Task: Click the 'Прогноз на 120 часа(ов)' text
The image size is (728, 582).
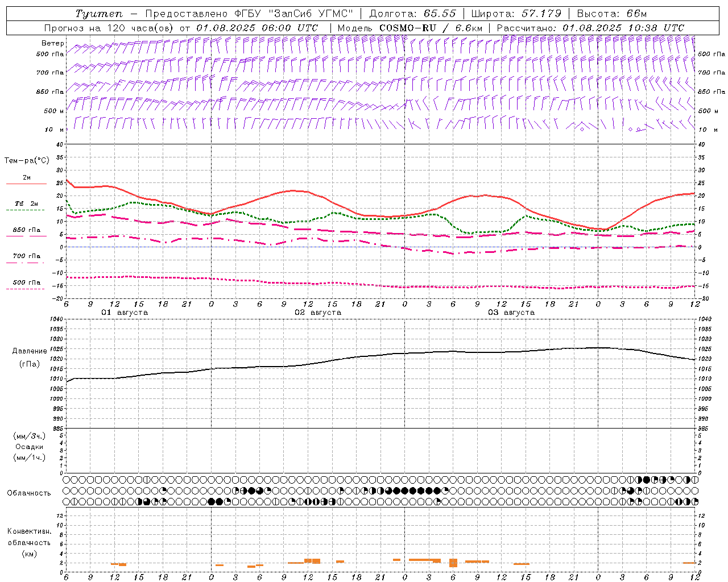Action: pos(109,28)
